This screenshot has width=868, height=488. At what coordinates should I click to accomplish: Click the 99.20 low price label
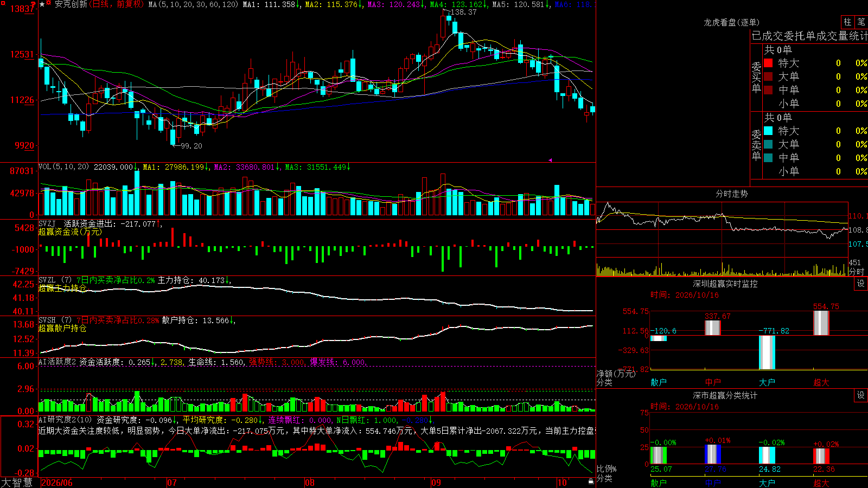click(191, 146)
